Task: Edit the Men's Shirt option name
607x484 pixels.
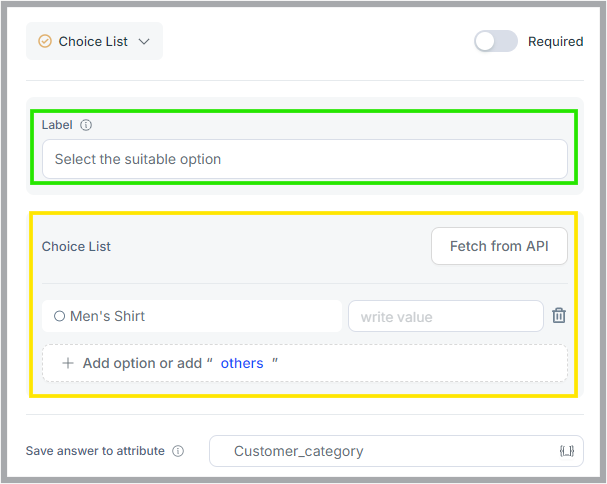Action: click(192, 316)
